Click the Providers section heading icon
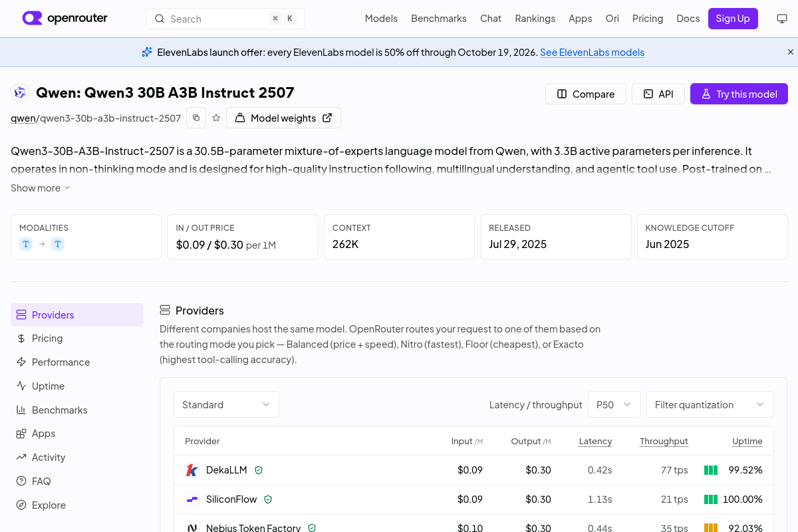The width and height of the screenshot is (798, 532). pos(165,310)
